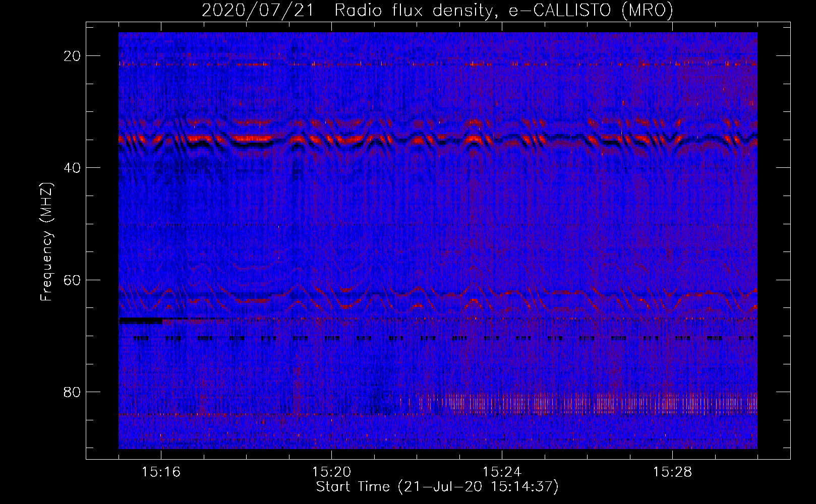This screenshot has width=816, height=504.
Task: Click the 15:16 time tick label
Action: click(161, 472)
